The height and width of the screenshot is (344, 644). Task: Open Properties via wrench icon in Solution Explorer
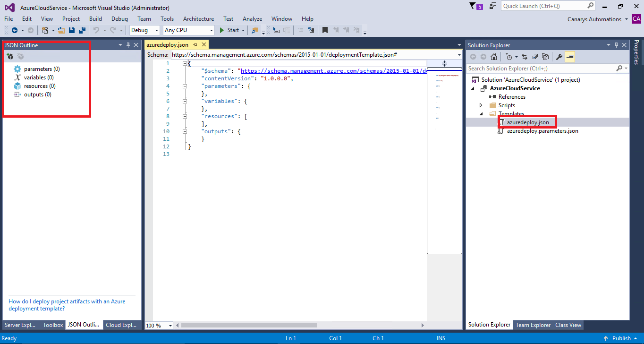[559, 57]
